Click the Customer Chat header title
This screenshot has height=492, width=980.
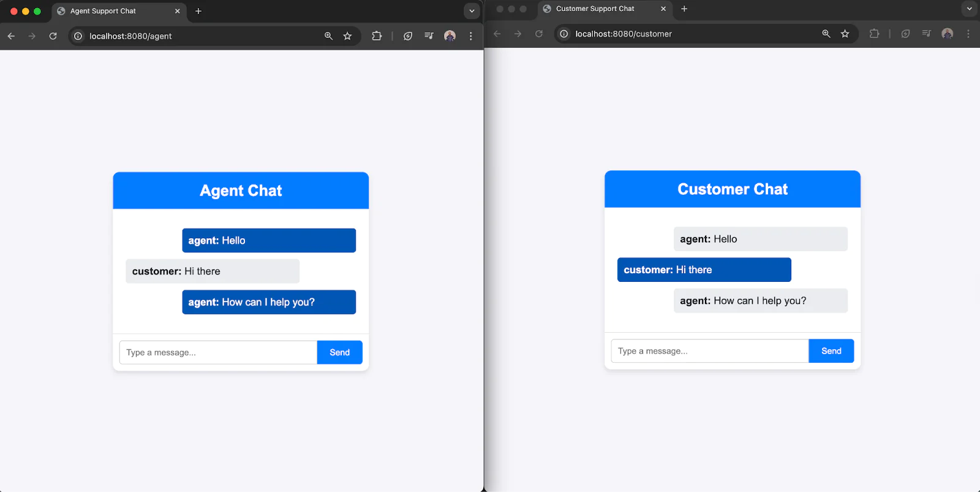(733, 189)
